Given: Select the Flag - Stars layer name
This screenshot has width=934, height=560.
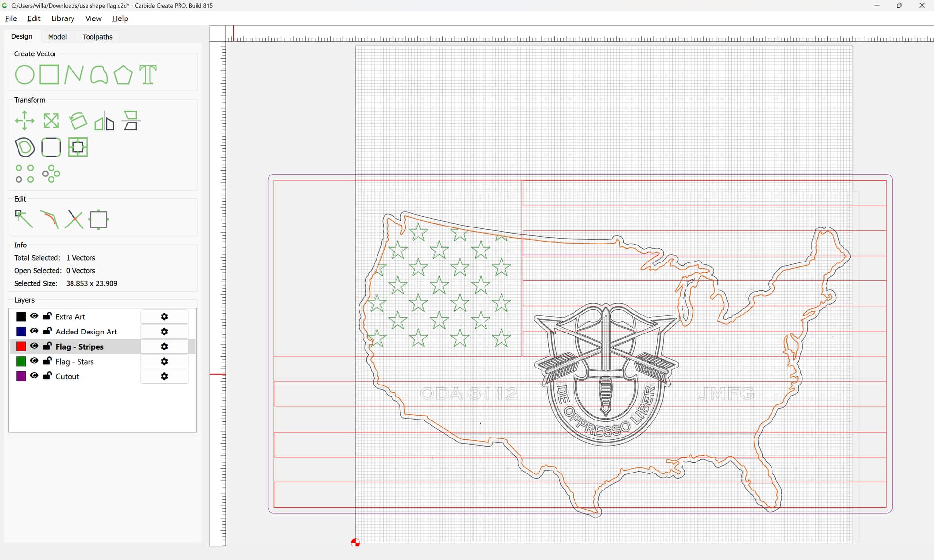Looking at the screenshot, I should tap(75, 362).
